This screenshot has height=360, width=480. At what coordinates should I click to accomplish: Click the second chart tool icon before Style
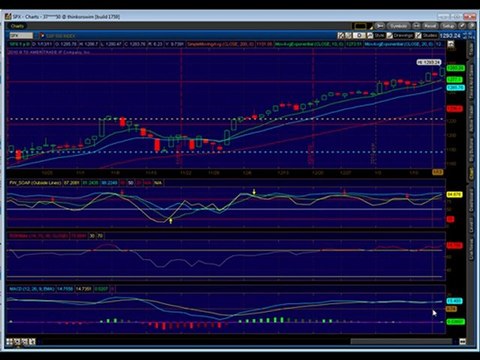coord(348,35)
